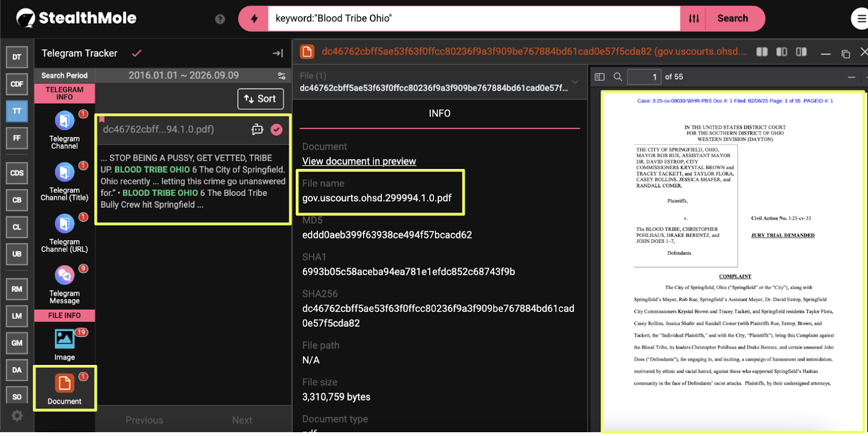
Task: Toggle the red checkmark on result item
Action: (x=277, y=129)
